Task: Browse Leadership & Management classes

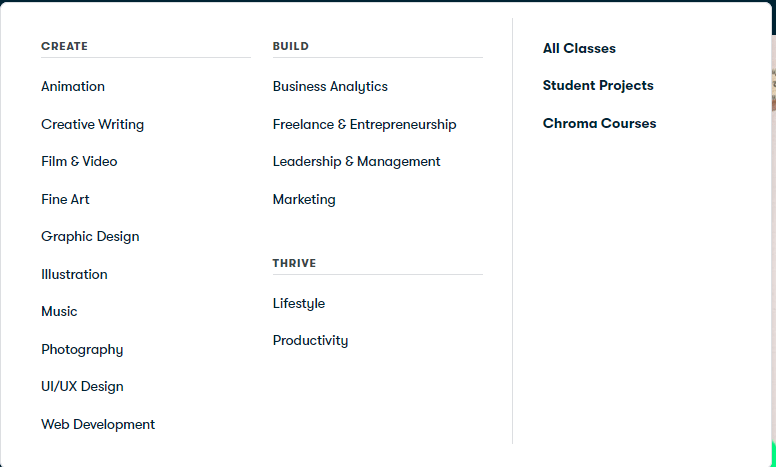Action: click(x=356, y=162)
